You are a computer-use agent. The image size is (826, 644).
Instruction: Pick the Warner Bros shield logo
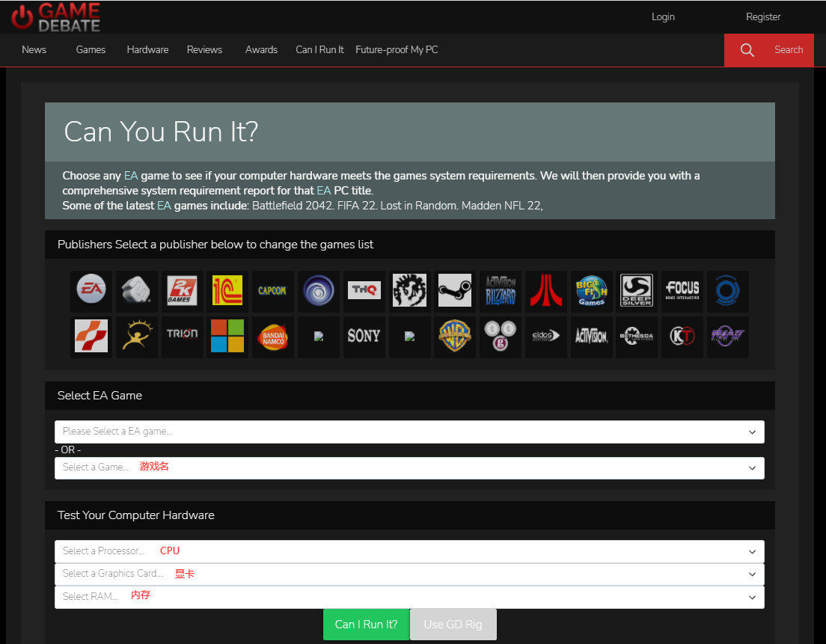pos(455,336)
